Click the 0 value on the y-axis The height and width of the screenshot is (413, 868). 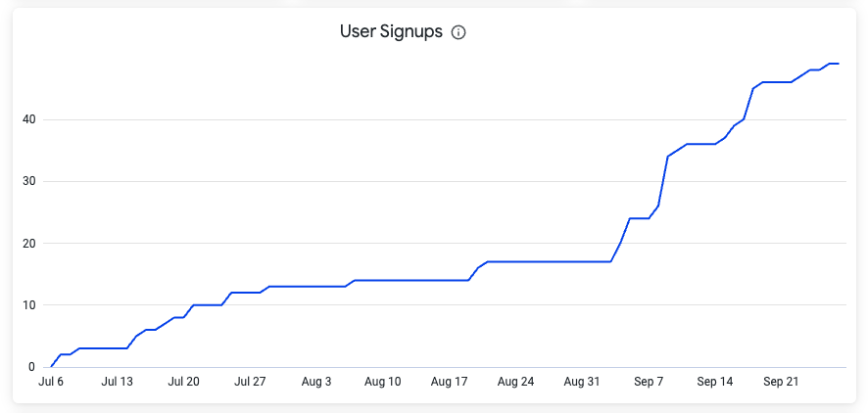(x=31, y=367)
